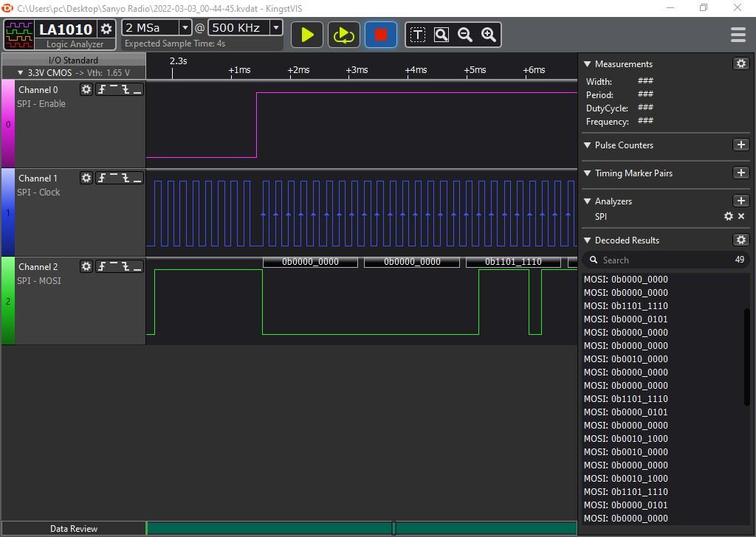This screenshot has width=756, height=537.
Task: Add a new analyzer with plus button
Action: pos(741,201)
